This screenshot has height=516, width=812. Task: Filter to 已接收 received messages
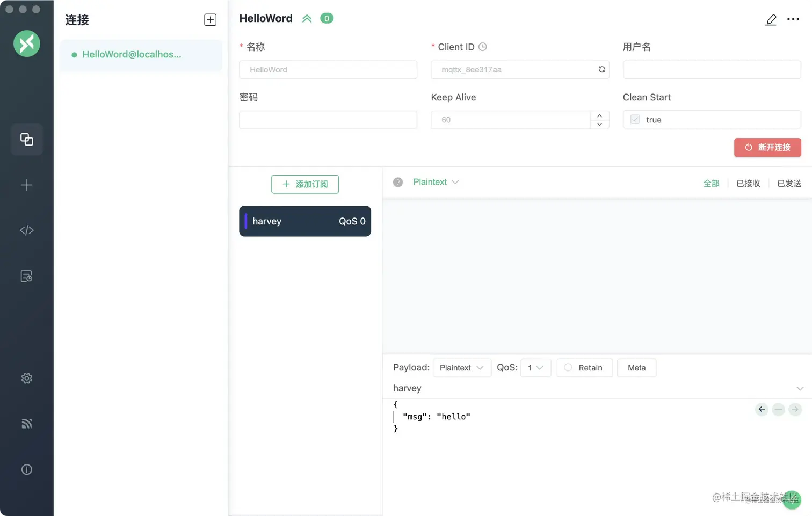point(749,184)
